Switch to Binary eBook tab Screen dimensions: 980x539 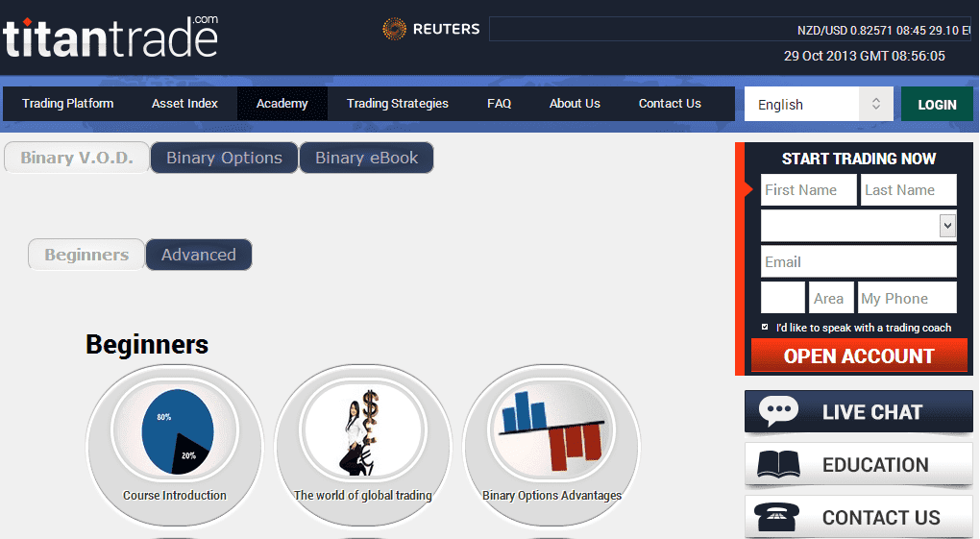(x=366, y=158)
